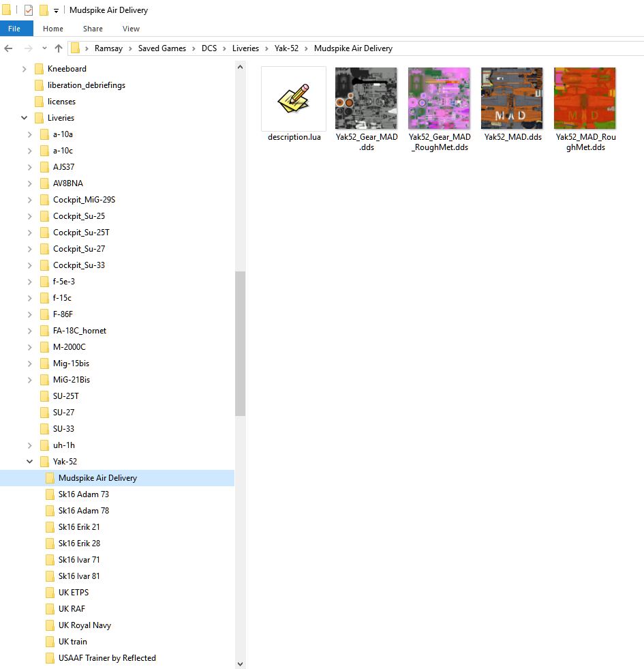The height and width of the screenshot is (669, 644).
Task: Switch to the Home ribbon tab
Action: (53, 29)
